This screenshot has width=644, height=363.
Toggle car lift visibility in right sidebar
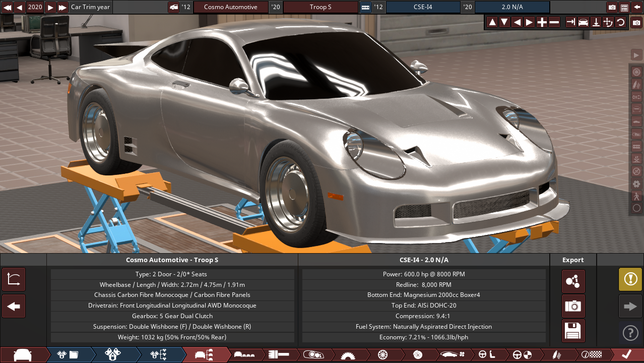(636, 158)
